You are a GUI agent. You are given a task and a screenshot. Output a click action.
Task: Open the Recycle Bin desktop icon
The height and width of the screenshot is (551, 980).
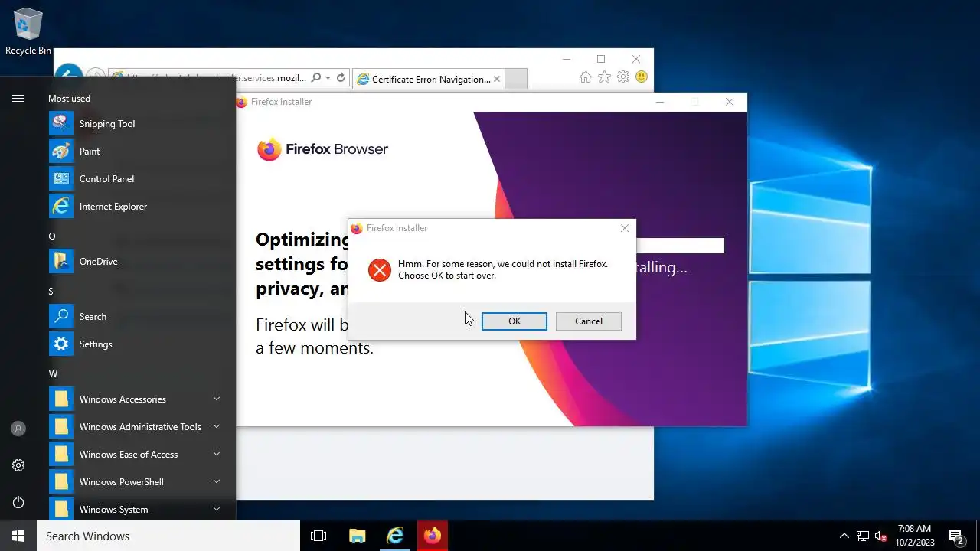(28, 32)
